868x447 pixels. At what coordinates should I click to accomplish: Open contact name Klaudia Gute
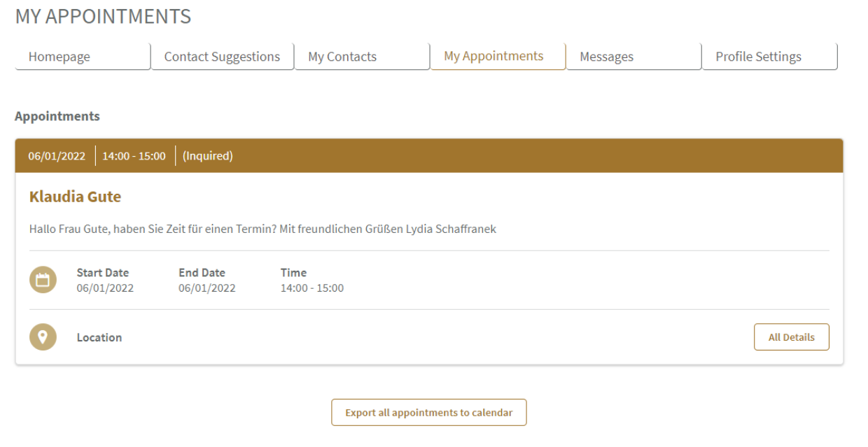(x=76, y=197)
